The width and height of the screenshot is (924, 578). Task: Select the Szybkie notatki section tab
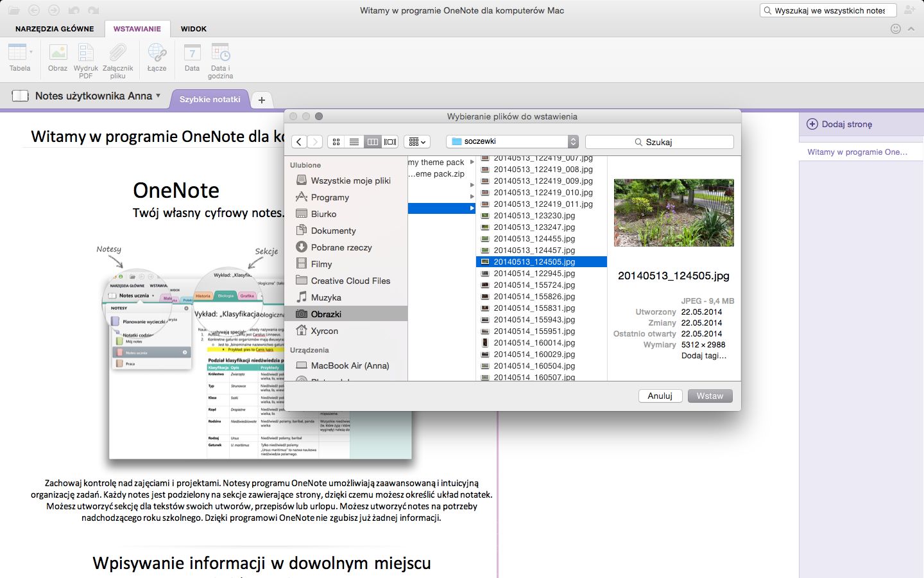pyautogui.click(x=210, y=100)
